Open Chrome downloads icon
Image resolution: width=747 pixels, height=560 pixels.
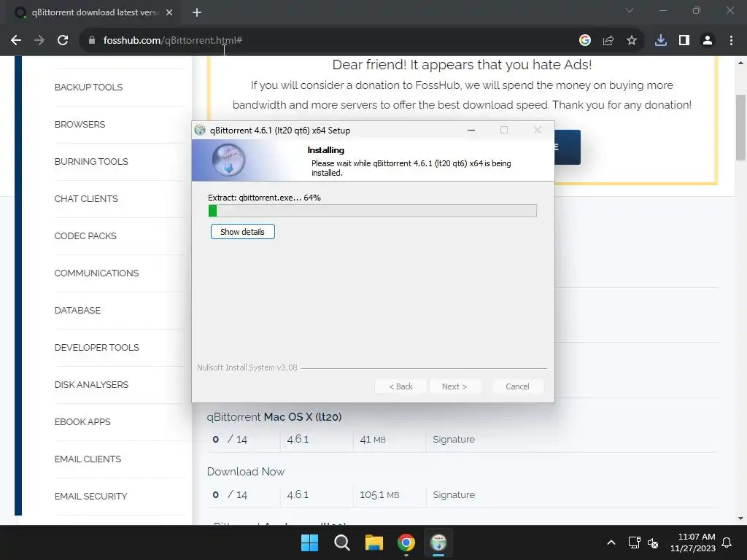(x=661, y=41)
